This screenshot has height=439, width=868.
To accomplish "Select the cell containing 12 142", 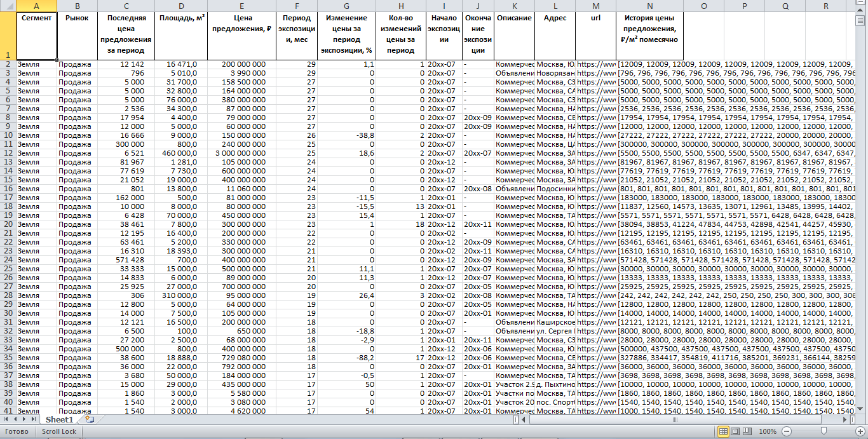I will click(126, 64).
